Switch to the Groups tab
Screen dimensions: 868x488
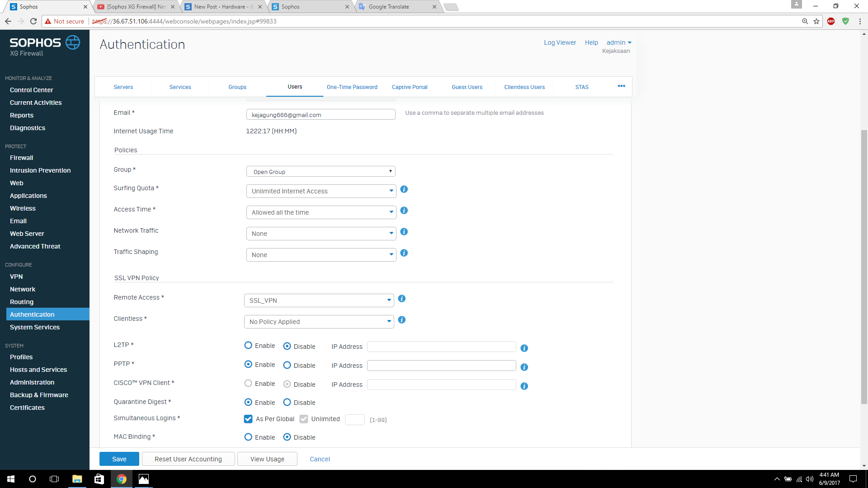[x=237, y=87]
